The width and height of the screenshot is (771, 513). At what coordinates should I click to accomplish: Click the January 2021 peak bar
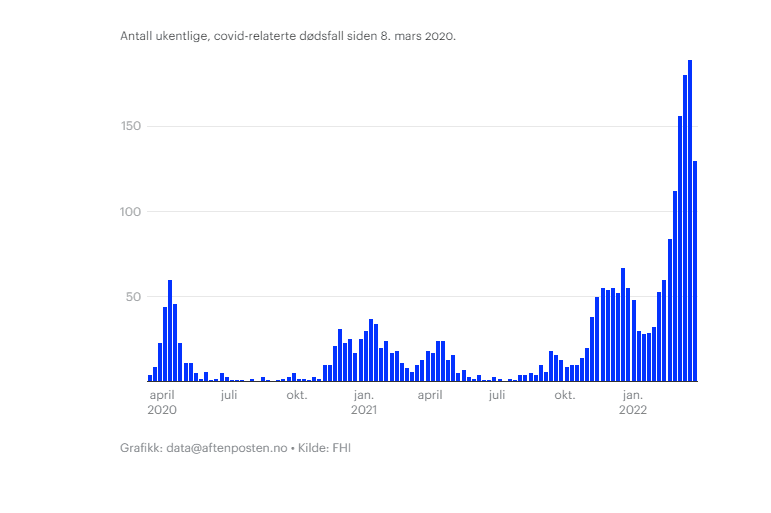[x=371, y=350]
